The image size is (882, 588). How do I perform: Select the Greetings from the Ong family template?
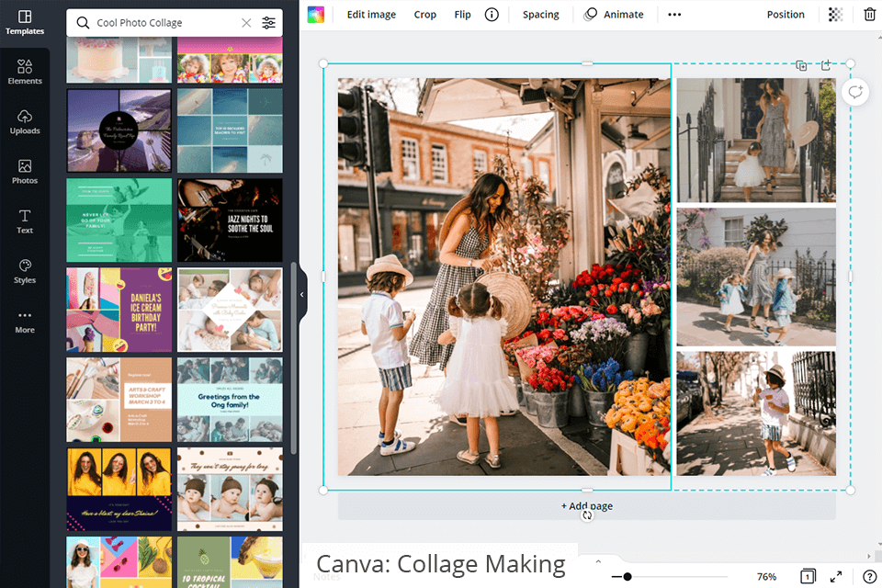[230, 400]
